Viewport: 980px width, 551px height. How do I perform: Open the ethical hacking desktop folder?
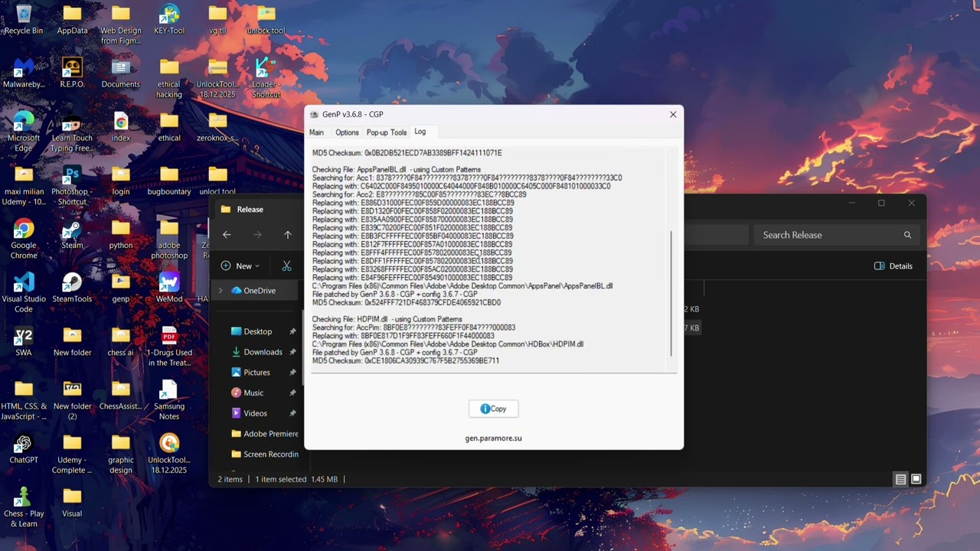click(169, 78)
